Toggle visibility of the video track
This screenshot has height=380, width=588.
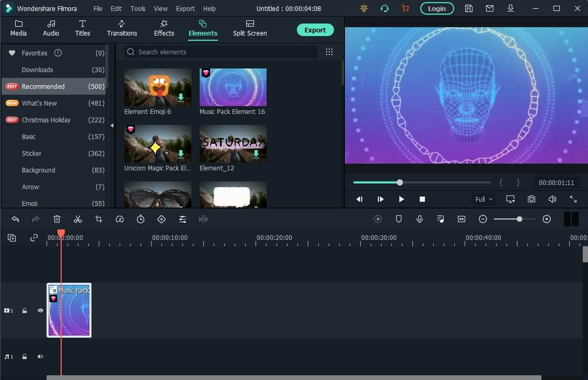[x=40, y=310]
